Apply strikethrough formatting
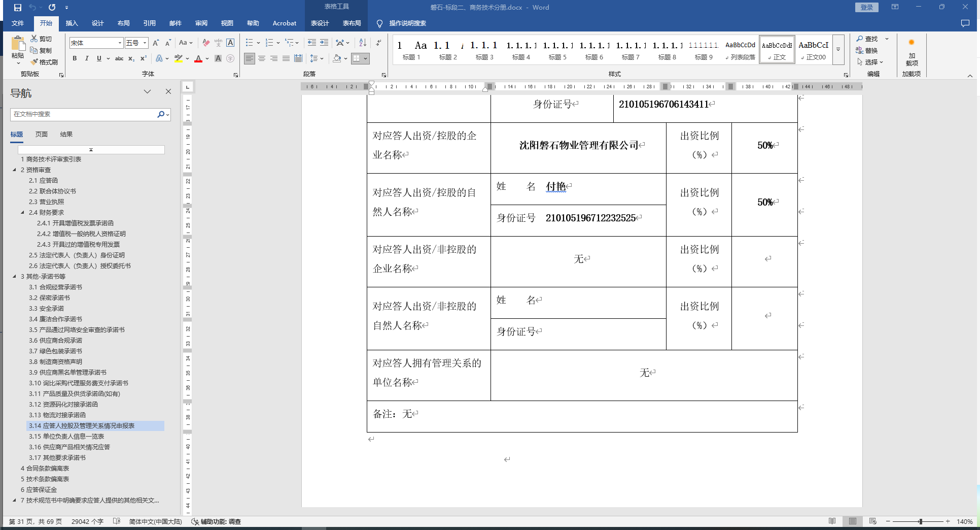 [119, 58]
